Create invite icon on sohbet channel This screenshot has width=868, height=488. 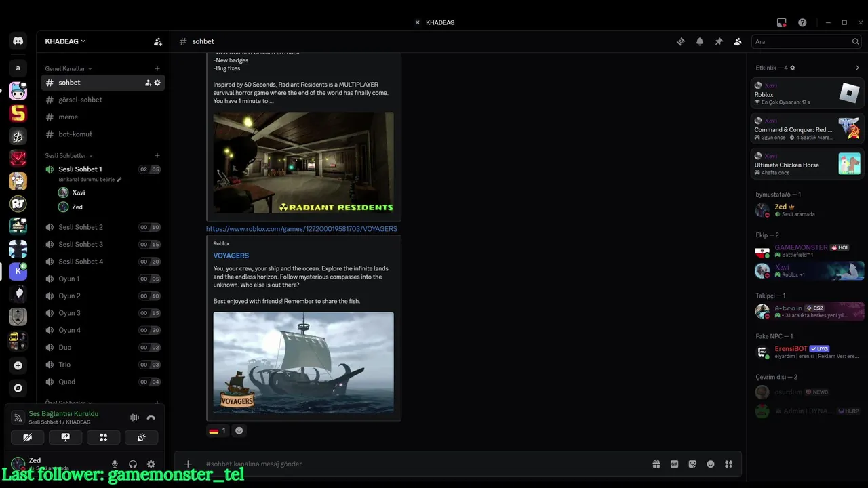(x=148, y=83)
